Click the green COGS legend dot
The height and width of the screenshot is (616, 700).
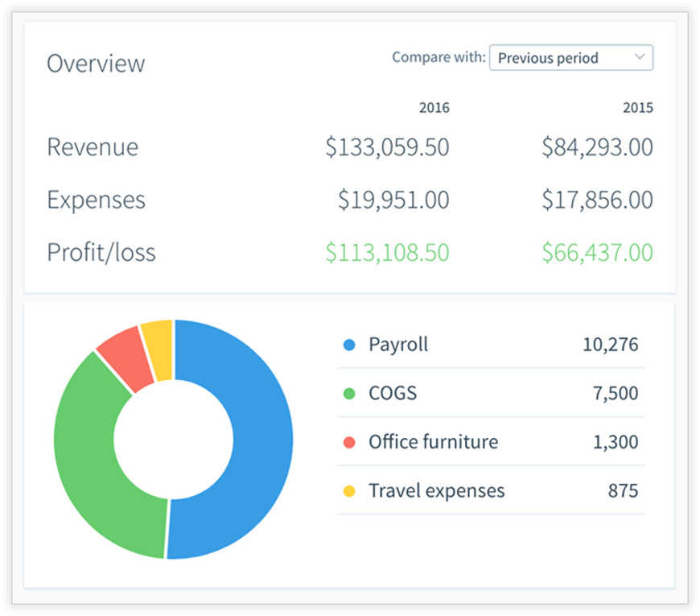[x=349, y=394]
